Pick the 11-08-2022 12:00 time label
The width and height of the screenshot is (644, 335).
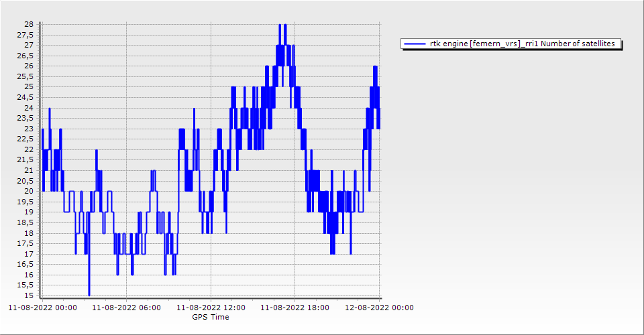(211, 308)
